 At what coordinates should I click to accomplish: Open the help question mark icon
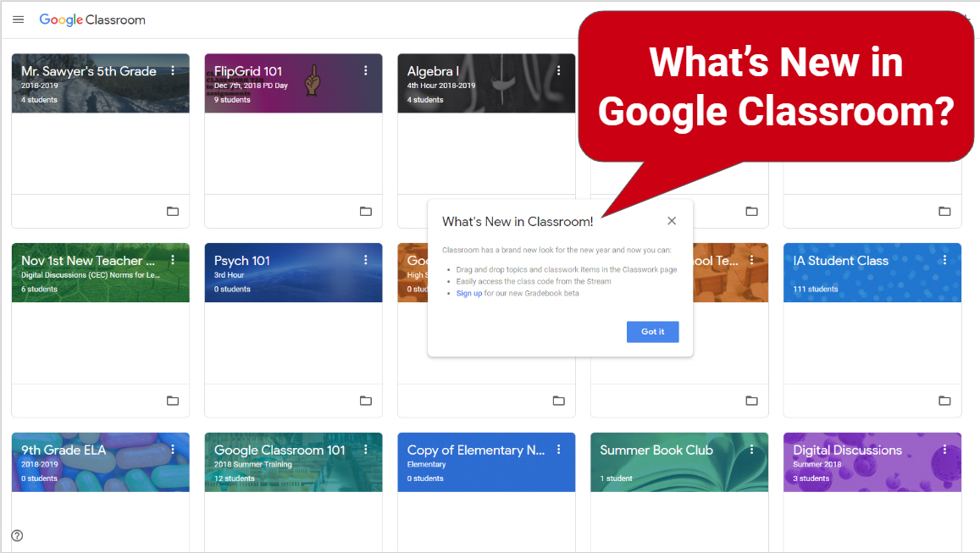pyautogui.click(x=18, y=535)
